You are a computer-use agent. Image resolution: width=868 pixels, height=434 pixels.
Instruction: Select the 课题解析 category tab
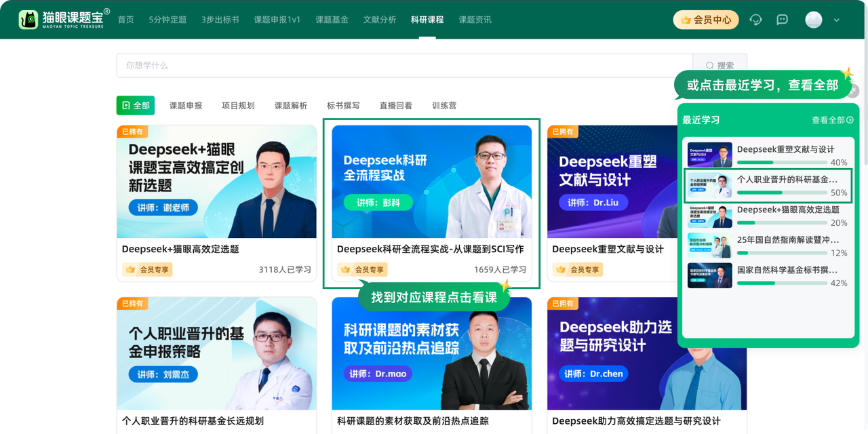[291, 106]
